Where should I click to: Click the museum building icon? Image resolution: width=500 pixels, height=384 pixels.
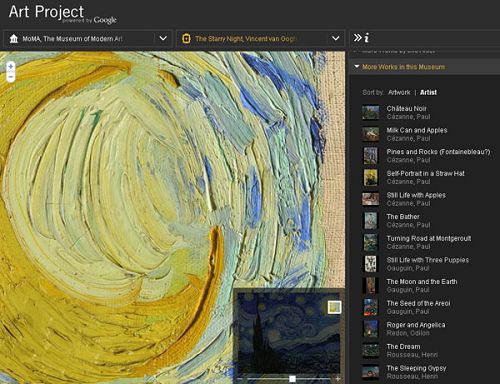tap(14, 39)
